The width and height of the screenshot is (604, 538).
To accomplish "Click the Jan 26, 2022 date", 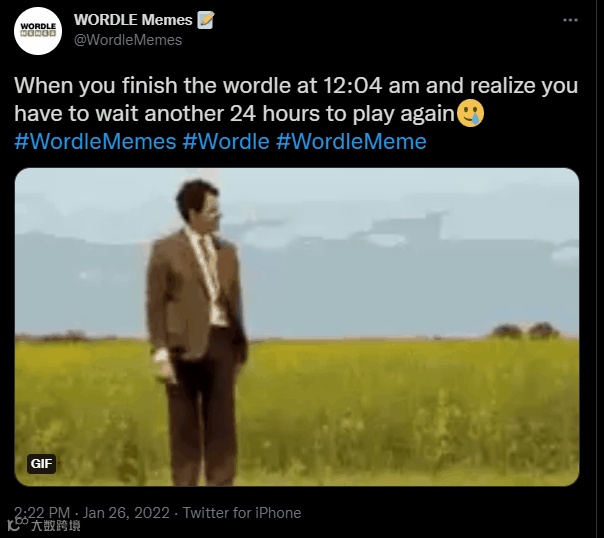I will 126,513.
